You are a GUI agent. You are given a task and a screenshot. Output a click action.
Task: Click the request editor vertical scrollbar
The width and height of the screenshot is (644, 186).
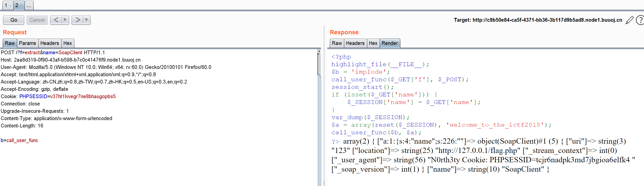319,117
